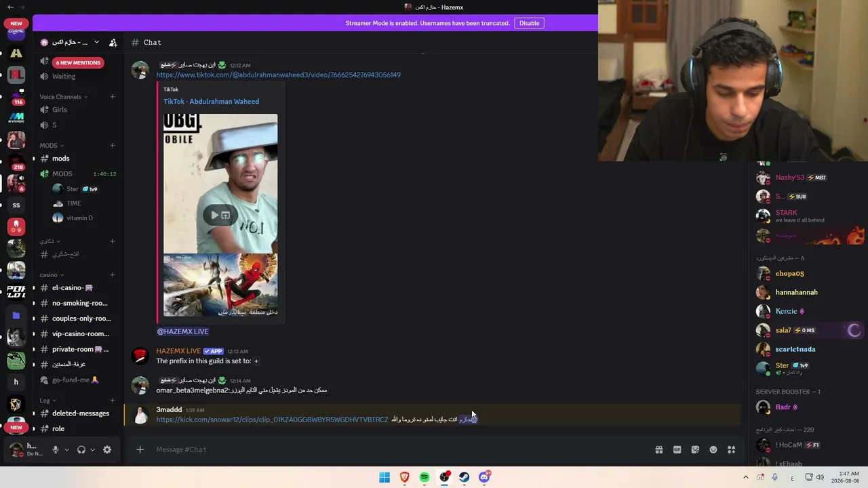Send a gift using the gift icon
The width and height of the screenshot is (868, 488).
pos(658,449)
